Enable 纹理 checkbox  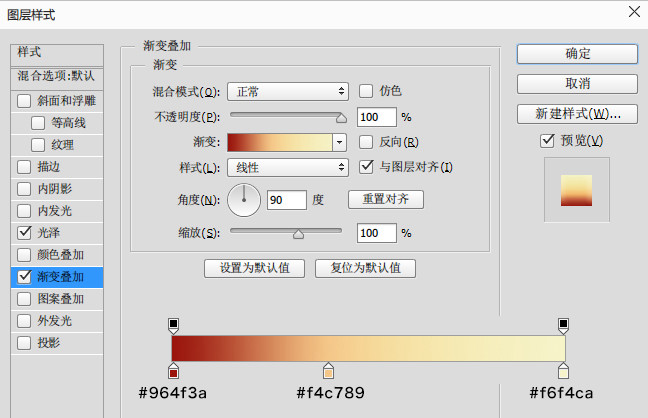38,145
